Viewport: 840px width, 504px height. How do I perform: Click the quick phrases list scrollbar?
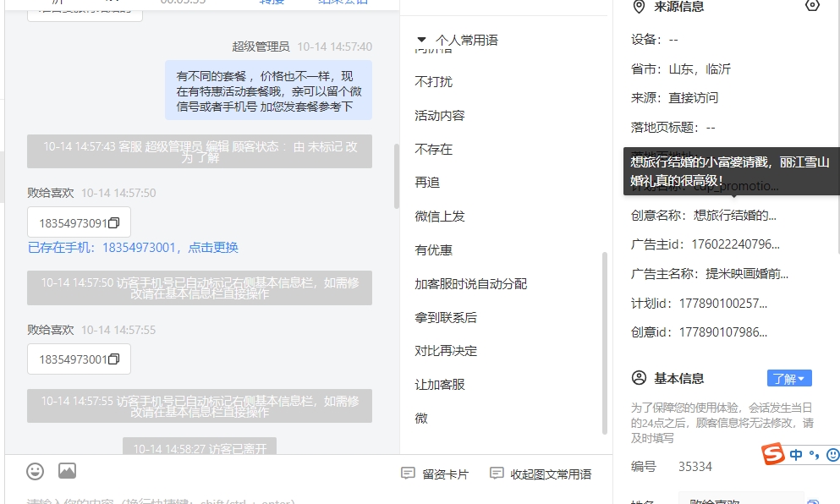[605, 342]
